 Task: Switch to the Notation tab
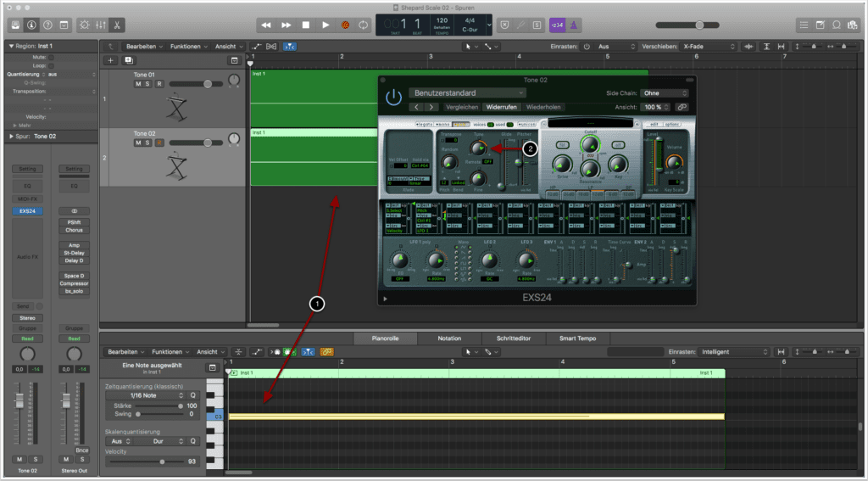tap(449, 338)
